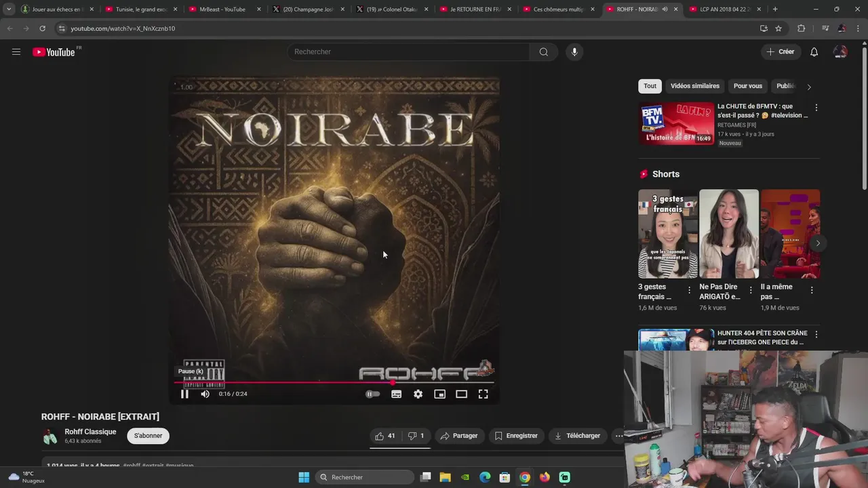Screen dimensions: 868x488
Task: Open the notifications bell
Action: coord(814,52)
